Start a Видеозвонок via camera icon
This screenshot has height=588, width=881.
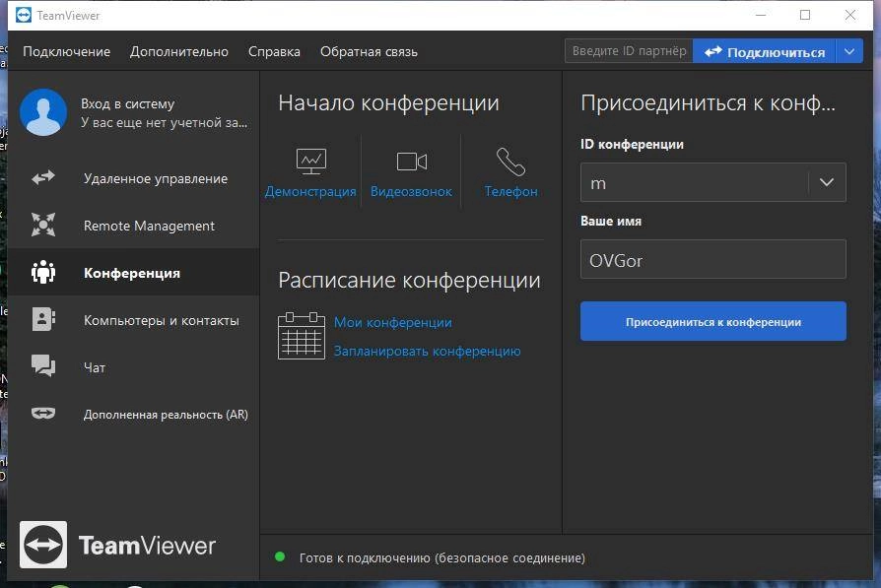(411, 162)
